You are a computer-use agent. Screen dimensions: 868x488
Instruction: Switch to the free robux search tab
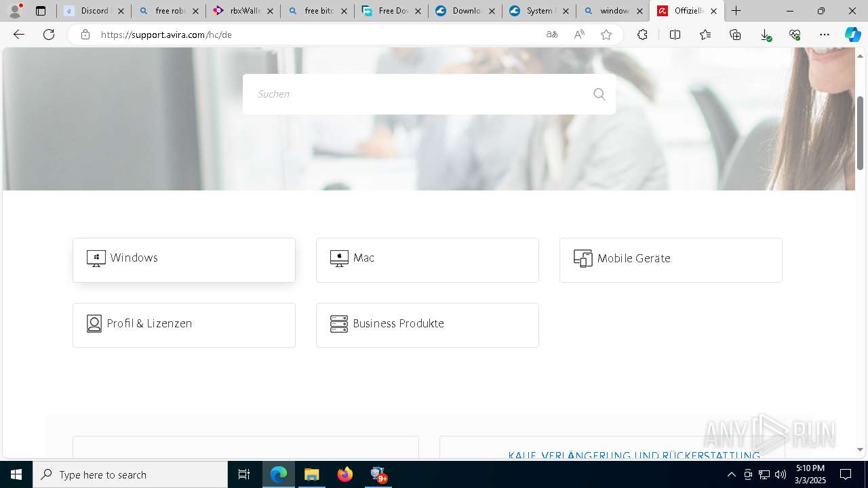click(x=168, y=11)
